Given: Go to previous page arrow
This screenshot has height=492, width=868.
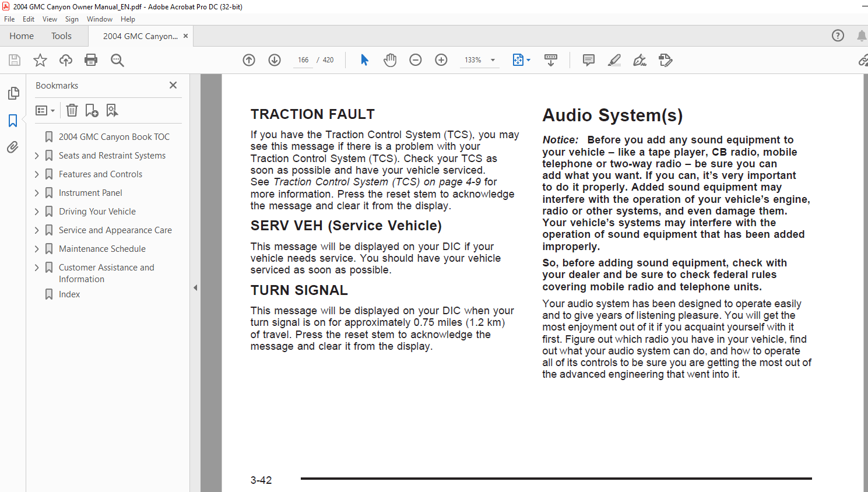Looking at the screenshot, I should click(x=249, y=60).
